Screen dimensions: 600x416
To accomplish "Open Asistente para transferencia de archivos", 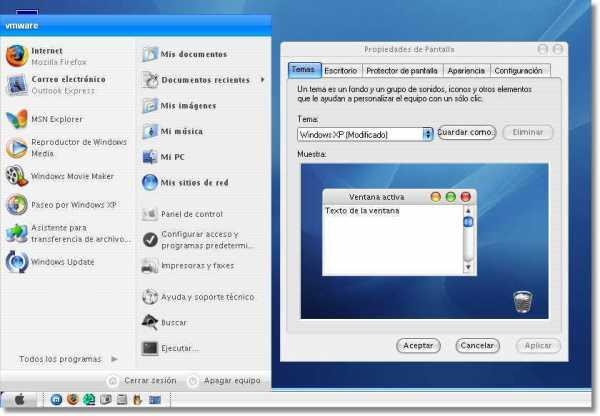I will tap(68, 233).
